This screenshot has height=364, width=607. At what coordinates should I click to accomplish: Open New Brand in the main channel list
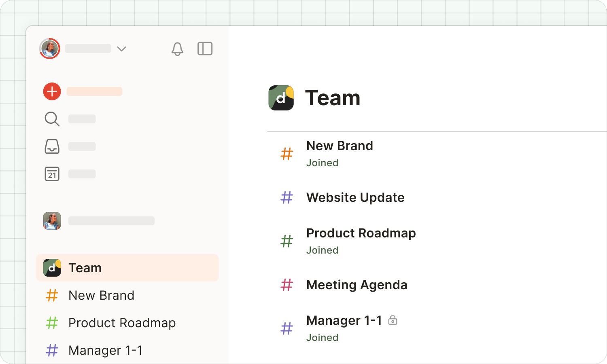340,146
